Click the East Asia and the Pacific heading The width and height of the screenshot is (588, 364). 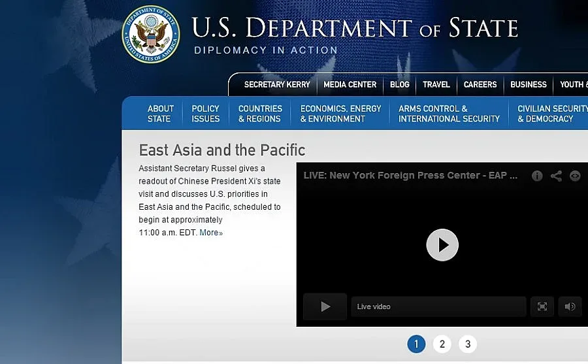[x=222, y=150]
